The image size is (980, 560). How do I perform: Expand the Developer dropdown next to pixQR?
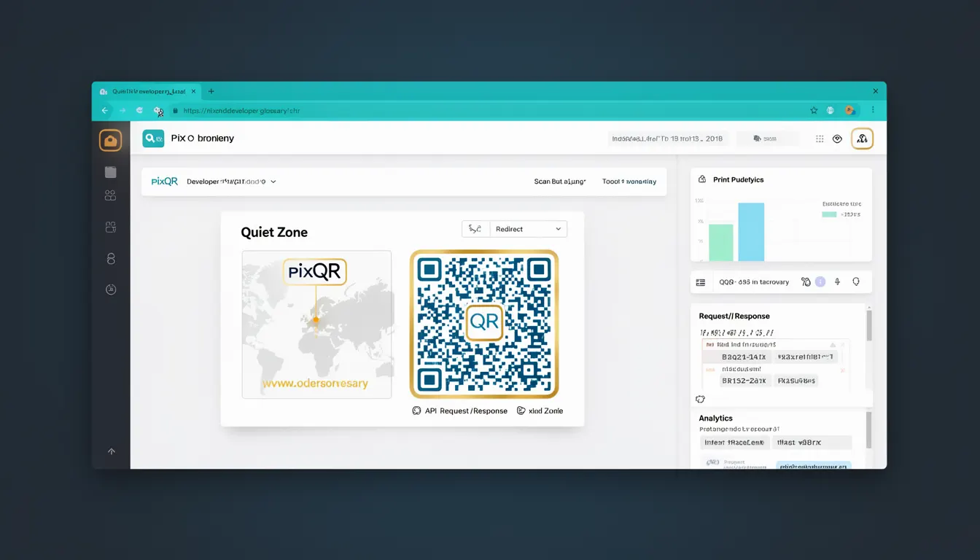(231, 182)
